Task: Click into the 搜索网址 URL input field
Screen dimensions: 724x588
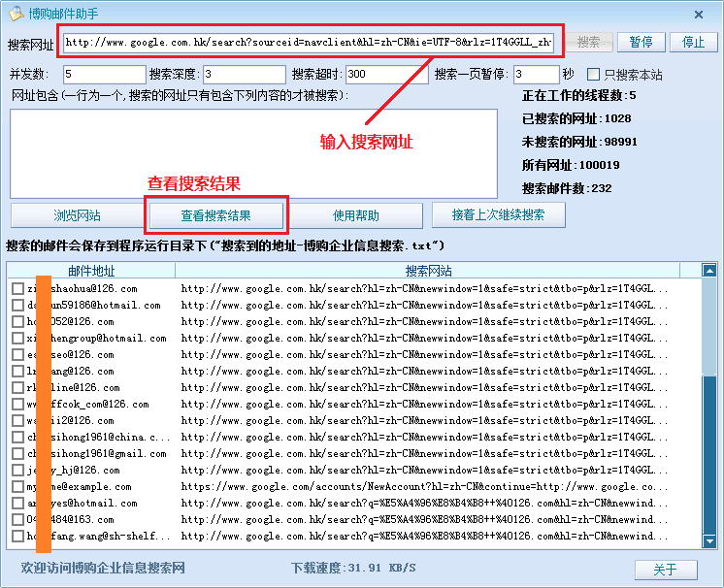Action: pyautogui.click(x=308, y=43)
